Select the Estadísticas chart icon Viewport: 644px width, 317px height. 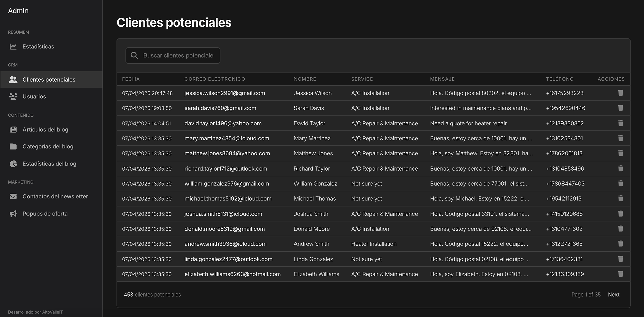tap(13, 47)
